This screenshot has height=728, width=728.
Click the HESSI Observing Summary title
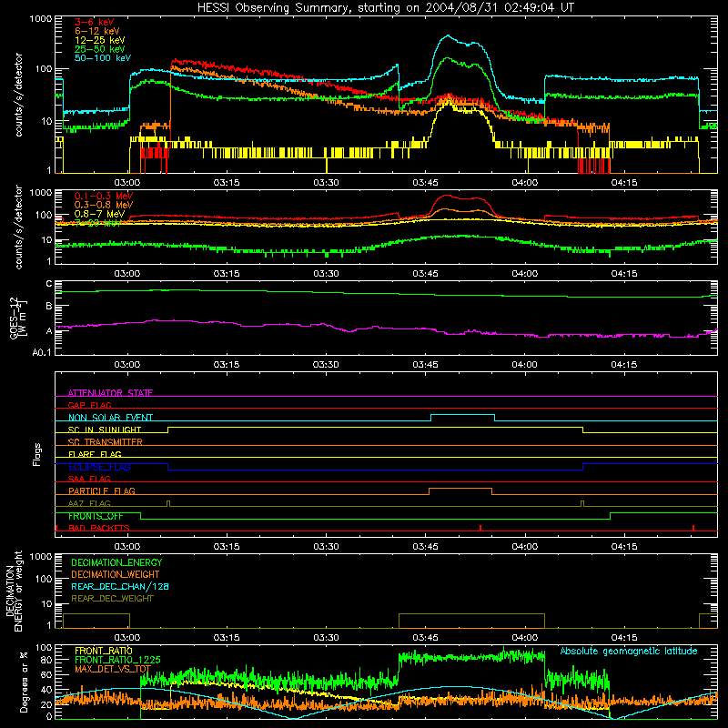(x=385, y=8)
